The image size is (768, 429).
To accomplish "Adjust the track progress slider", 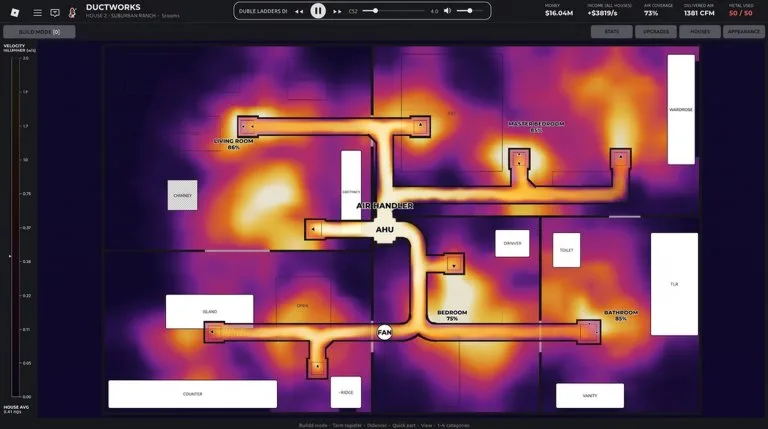I will pyautogui.click(x=394, y=11).
